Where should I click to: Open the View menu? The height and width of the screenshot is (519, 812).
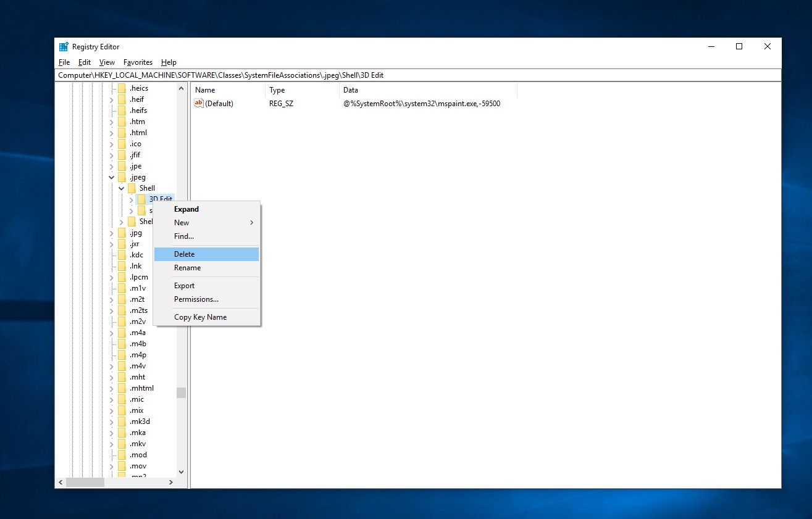coord(107,62)
